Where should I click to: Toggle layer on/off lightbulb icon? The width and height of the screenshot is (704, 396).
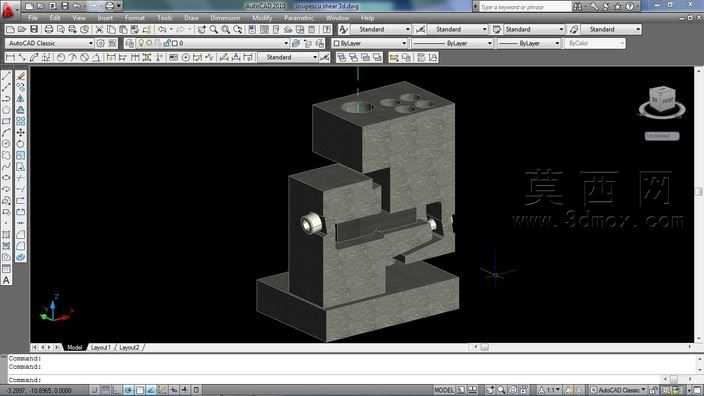click(x=141, y=44)
